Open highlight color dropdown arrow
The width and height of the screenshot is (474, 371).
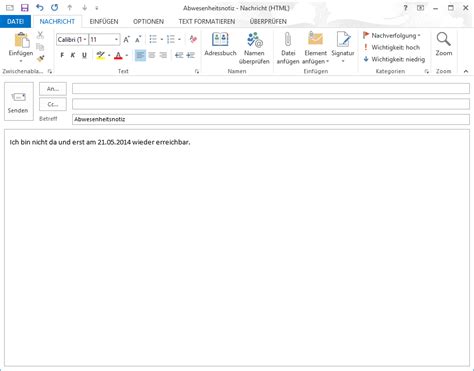tap(109, 56)
